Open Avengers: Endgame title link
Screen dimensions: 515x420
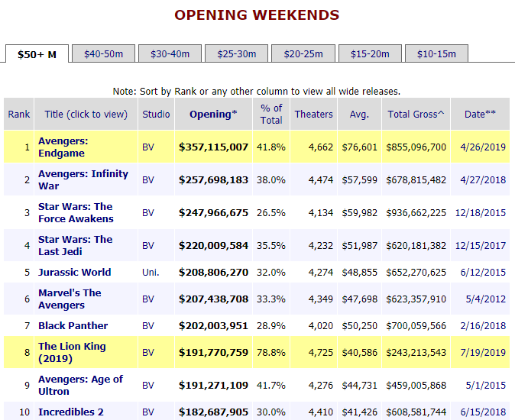(63, 147)
